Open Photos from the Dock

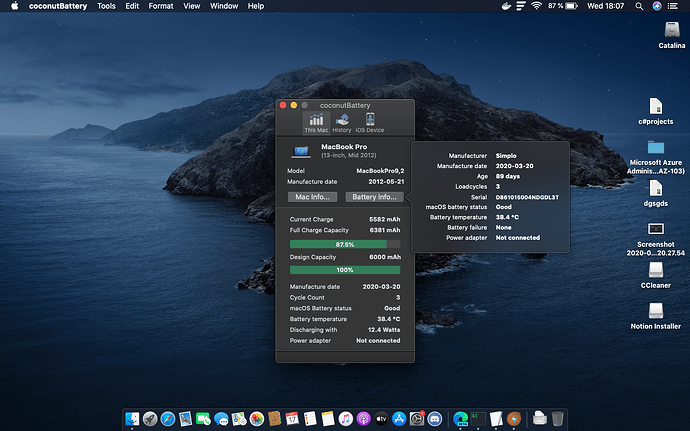257,418
